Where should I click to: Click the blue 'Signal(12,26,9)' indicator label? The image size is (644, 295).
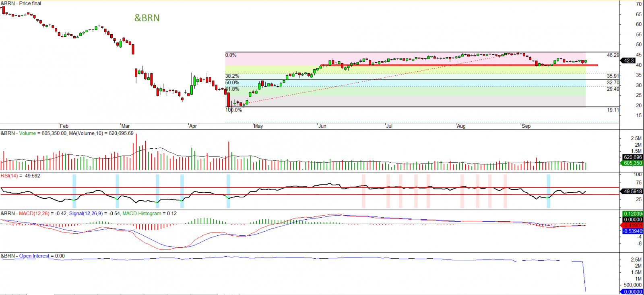point(86,214)
